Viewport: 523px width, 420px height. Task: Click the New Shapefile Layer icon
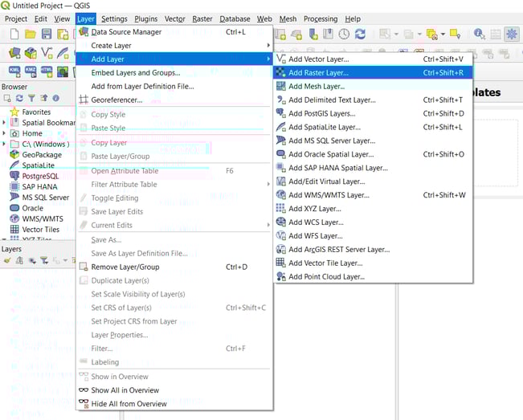click(x=47, y=53)
